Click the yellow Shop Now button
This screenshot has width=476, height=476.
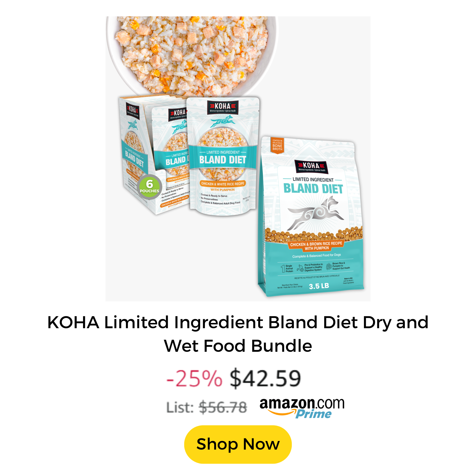238,444
